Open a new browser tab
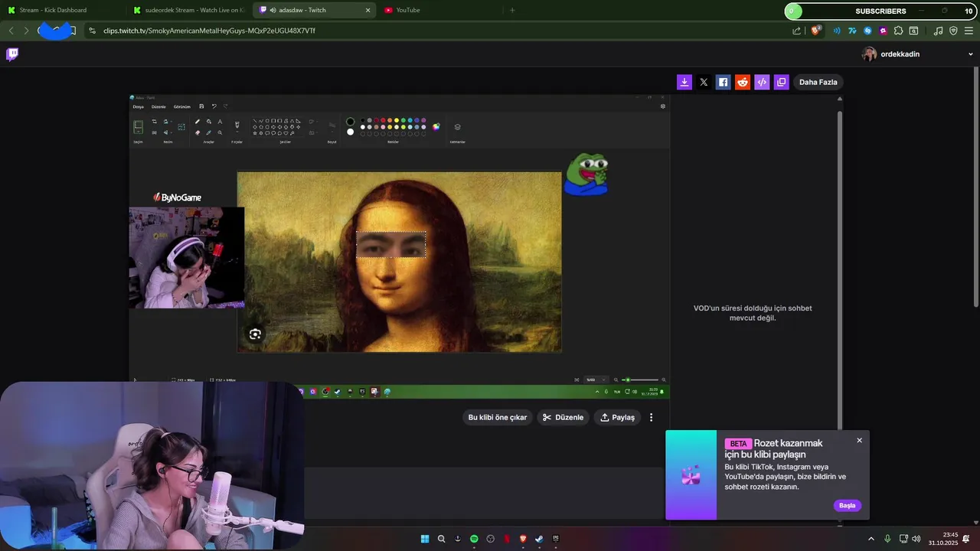This screenshot has height=551, width=980. [512, 10]
